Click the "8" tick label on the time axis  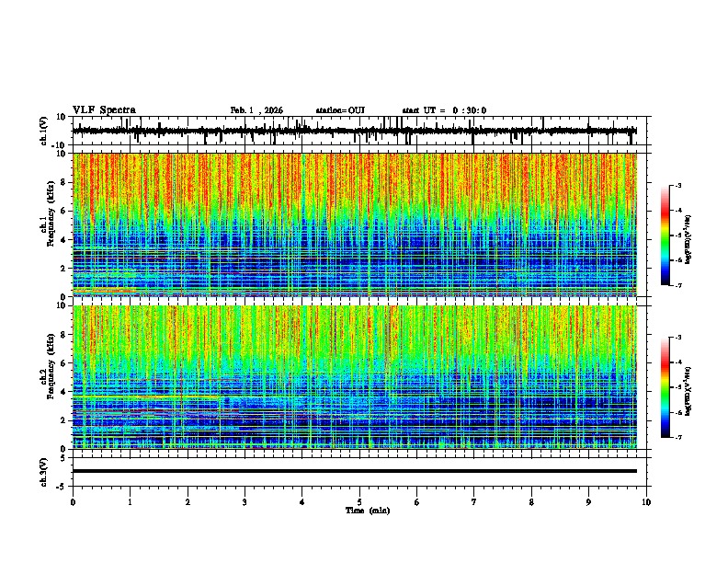(531, 502)
